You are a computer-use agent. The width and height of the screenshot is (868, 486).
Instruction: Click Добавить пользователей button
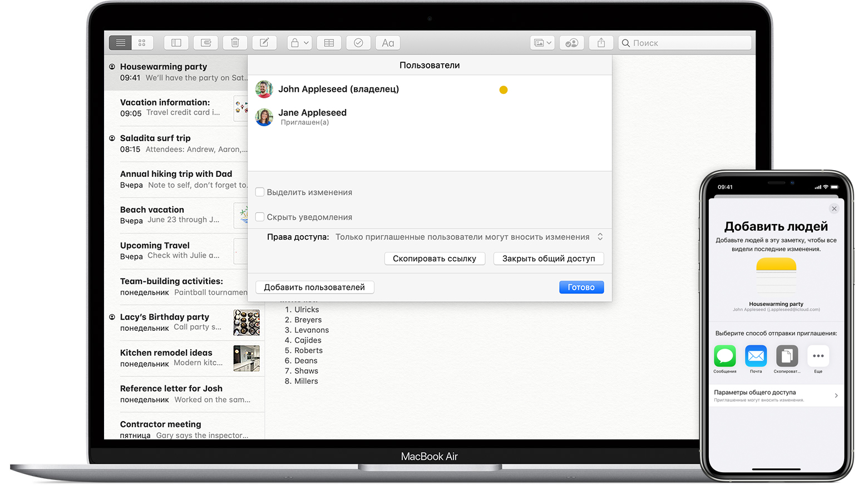point(314,287)
